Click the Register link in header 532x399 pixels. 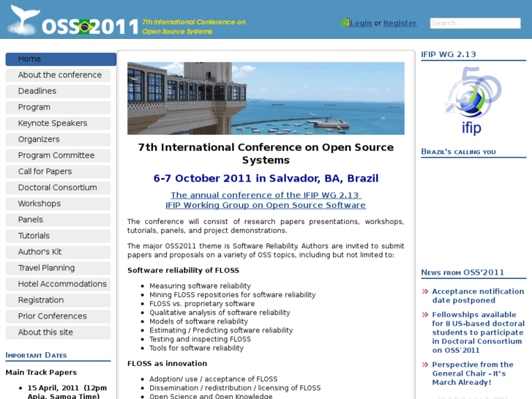[x=400, y=23]
